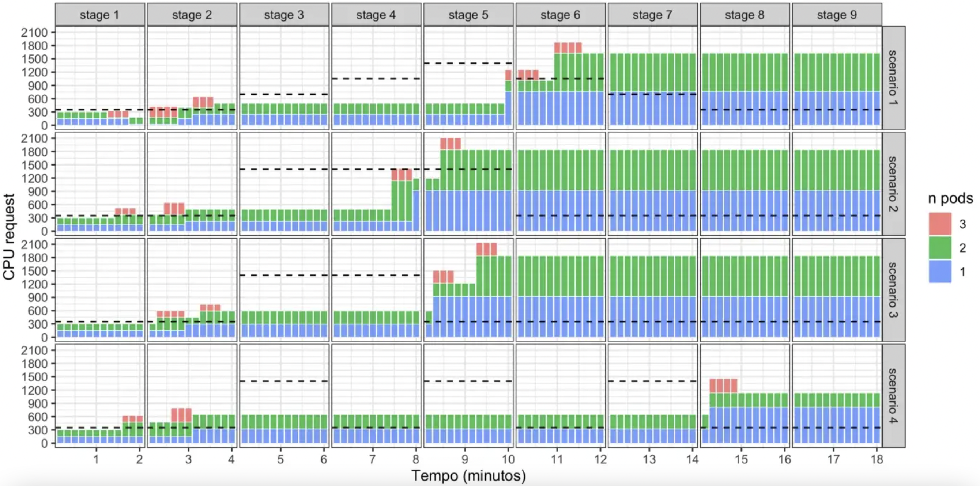The height and width of the screenshot is (486, 980).
Task: Click the dashed line in scenario 3 stage 3
Action: [284, 275]
